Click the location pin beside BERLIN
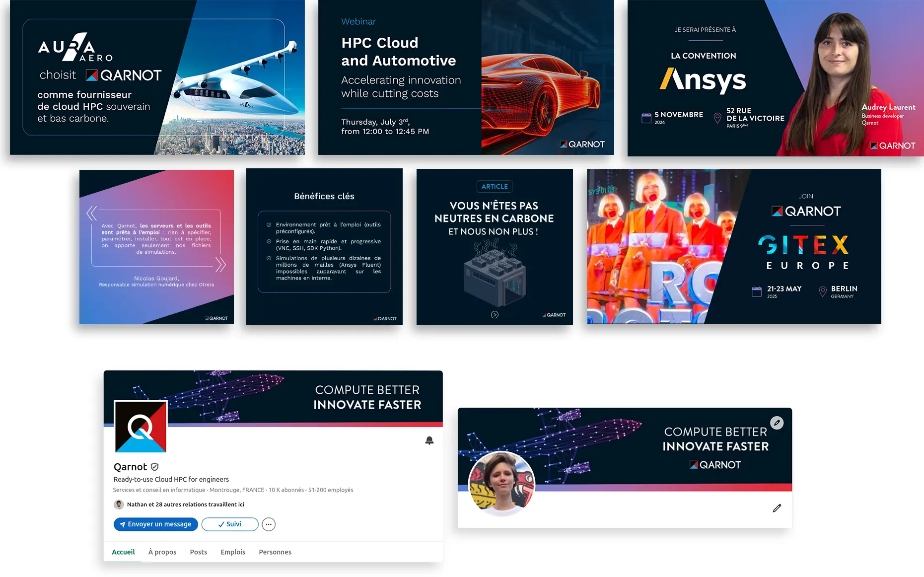The height and width of the screenshot is (577, 924). [823, 291]
